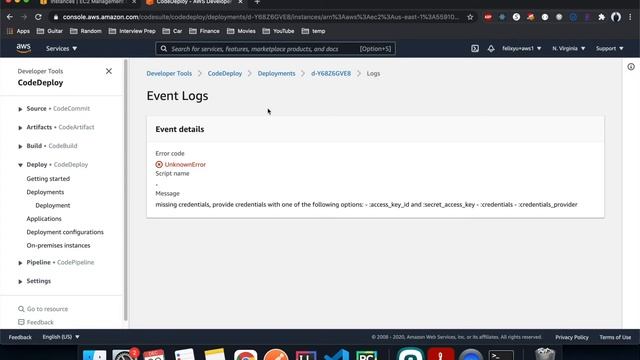Open the Terms of Use link

(x=615, y=337)
